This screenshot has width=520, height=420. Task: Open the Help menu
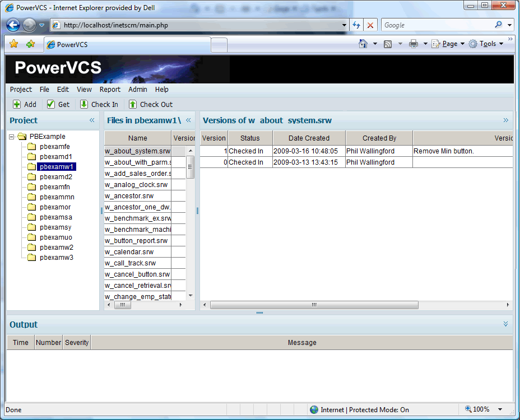pyautogui.click(x=162, y=90)
